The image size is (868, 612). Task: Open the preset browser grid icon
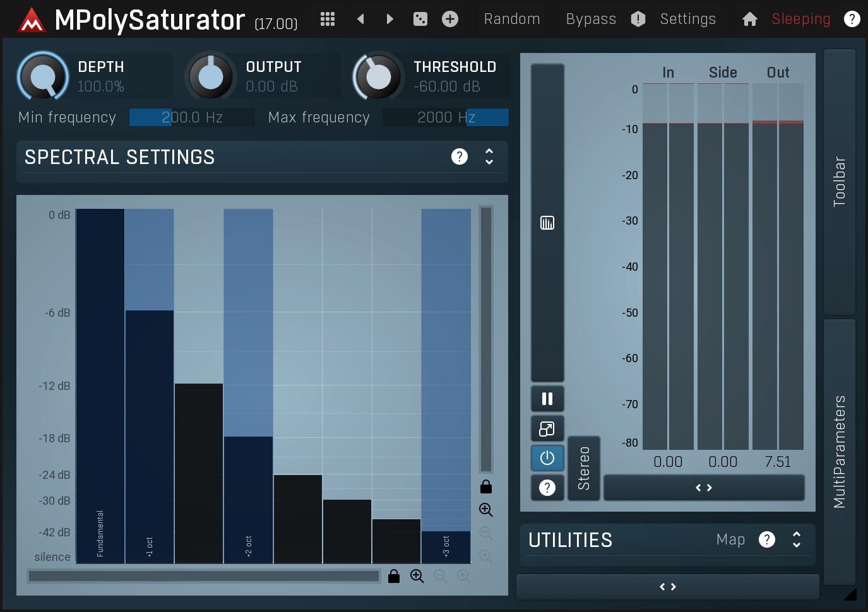point(327,19)
